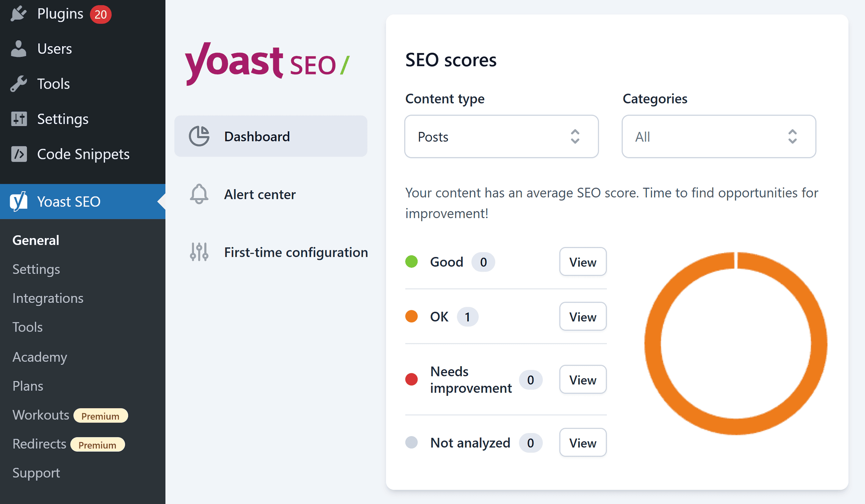Open the Code Snippets icon
Image resolution: width=865 pixels, height=504 pixels.
(19, 154)
